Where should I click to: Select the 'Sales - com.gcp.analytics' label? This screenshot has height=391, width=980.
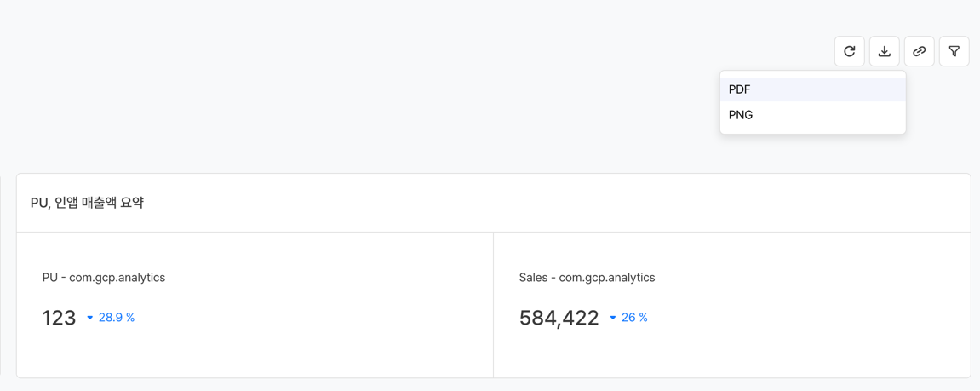(x=587, y=278)
